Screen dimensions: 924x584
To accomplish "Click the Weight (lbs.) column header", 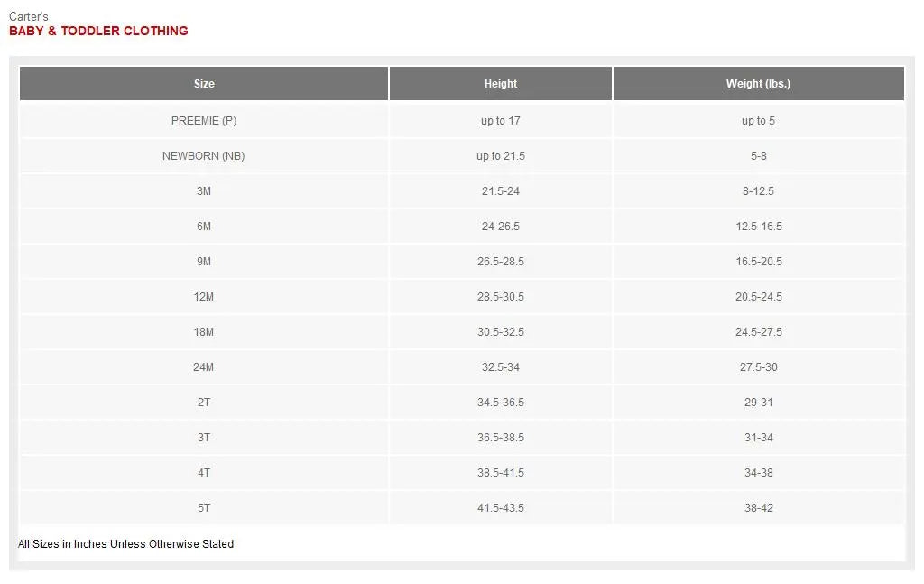I will pyautogui.click(x=758, y=84).
